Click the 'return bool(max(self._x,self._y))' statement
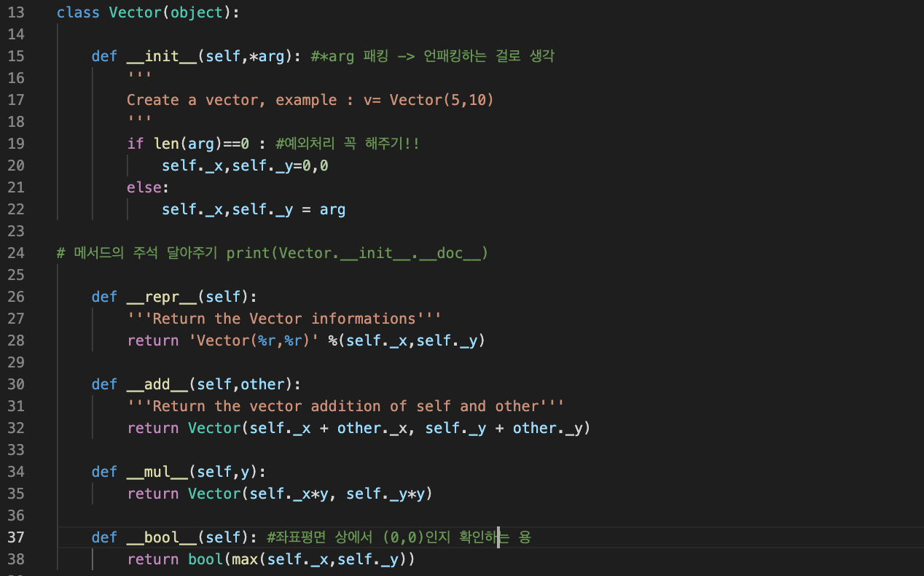Viewport: 924px width, 576px height. (x=271, y=559)
